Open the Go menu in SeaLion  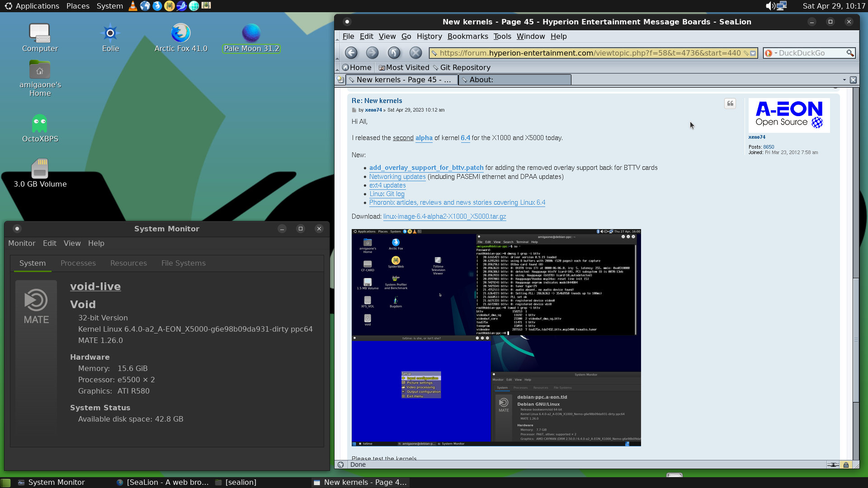406,36
